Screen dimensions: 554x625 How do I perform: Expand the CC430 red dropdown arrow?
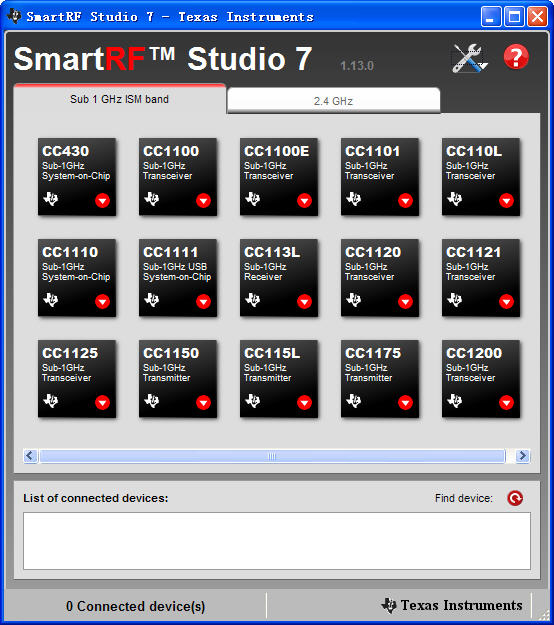(x=102, y=200)
